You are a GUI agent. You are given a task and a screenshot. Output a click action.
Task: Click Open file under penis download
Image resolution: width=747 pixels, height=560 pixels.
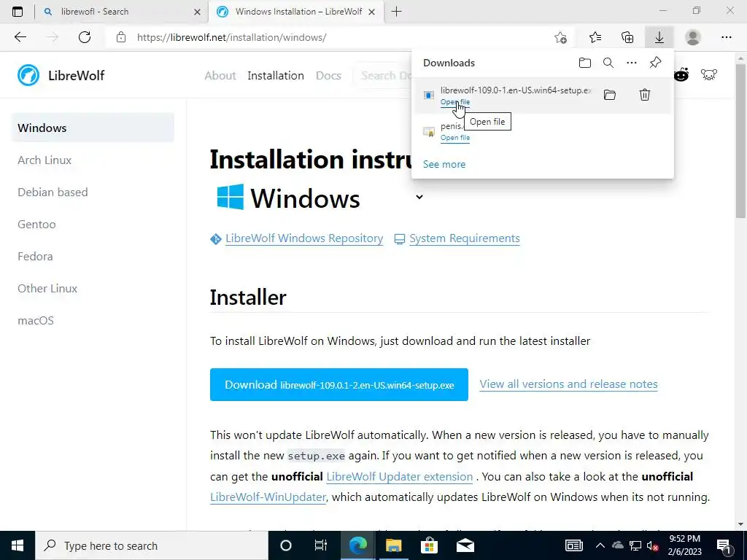455,138
